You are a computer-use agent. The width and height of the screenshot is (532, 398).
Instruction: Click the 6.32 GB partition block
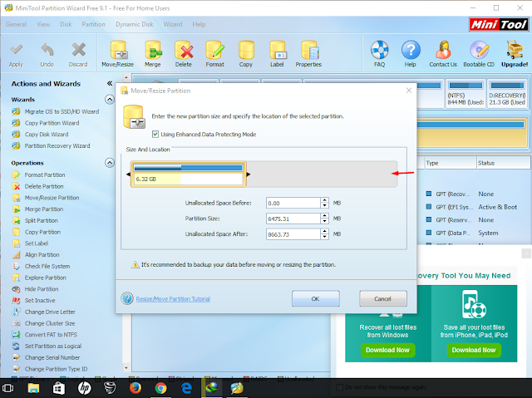[189, 174]
